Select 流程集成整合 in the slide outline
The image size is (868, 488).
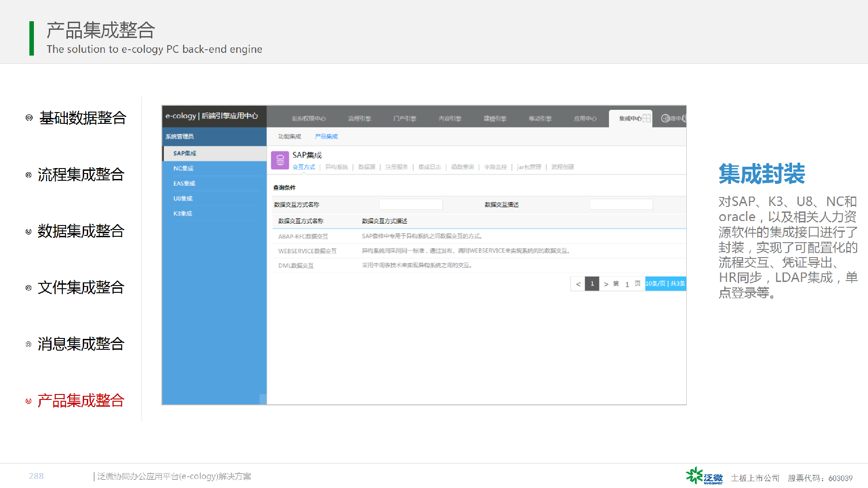tap(81, 174)
